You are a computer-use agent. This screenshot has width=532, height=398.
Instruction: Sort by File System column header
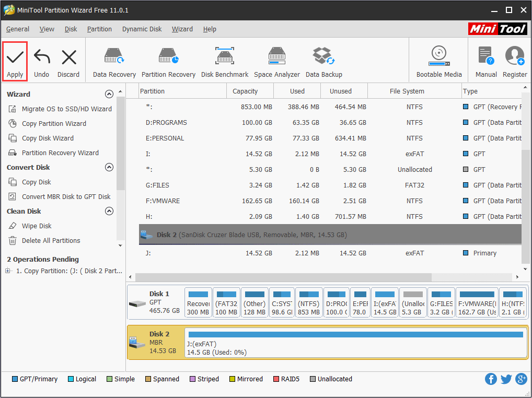tap(414, 91)
